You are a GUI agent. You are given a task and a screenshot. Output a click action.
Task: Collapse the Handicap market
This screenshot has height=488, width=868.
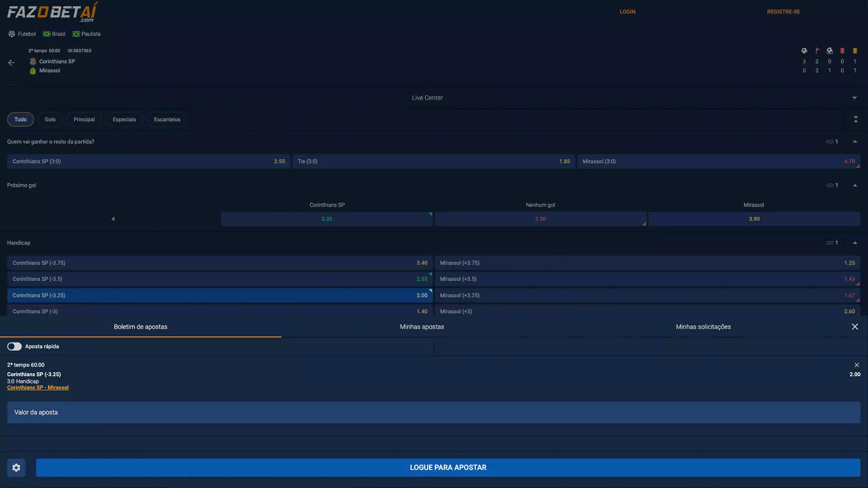pos(855,243)
